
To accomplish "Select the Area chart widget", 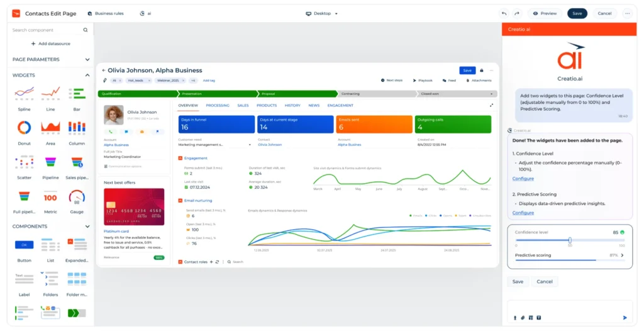I will (50, 132).
